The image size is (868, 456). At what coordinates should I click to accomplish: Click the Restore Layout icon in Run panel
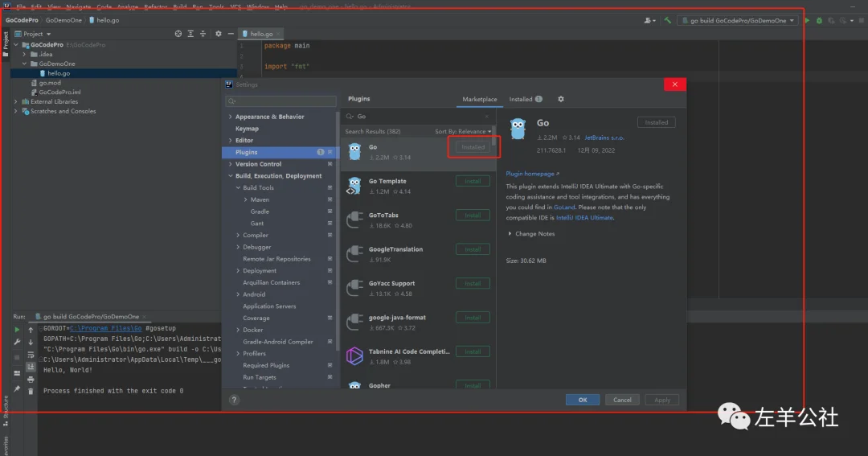pyautogui.click(x=17, y=373)
